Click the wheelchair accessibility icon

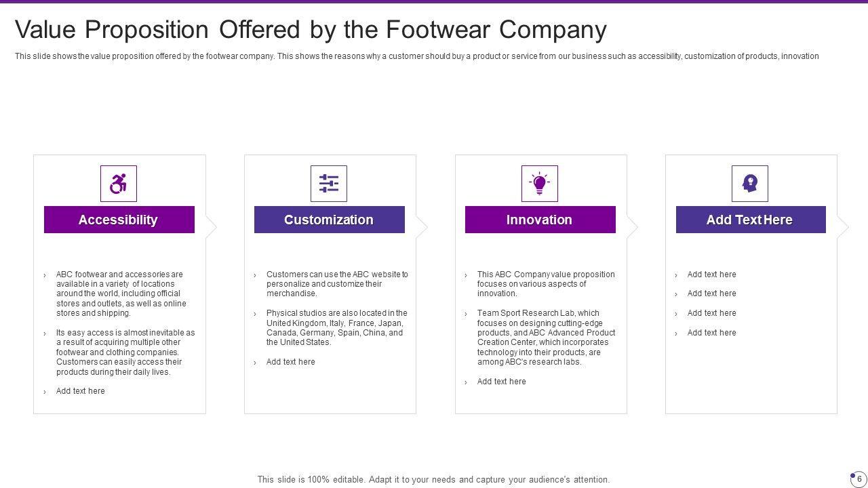click(119, 184)
